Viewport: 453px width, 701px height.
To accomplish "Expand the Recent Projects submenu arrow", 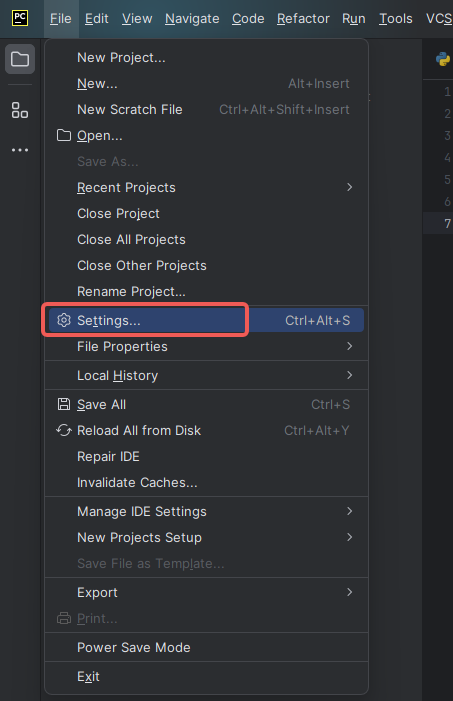I will [350, 187].
